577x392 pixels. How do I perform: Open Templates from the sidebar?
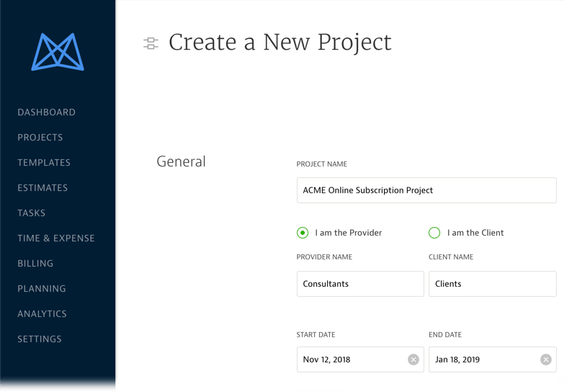click(44, 163)
